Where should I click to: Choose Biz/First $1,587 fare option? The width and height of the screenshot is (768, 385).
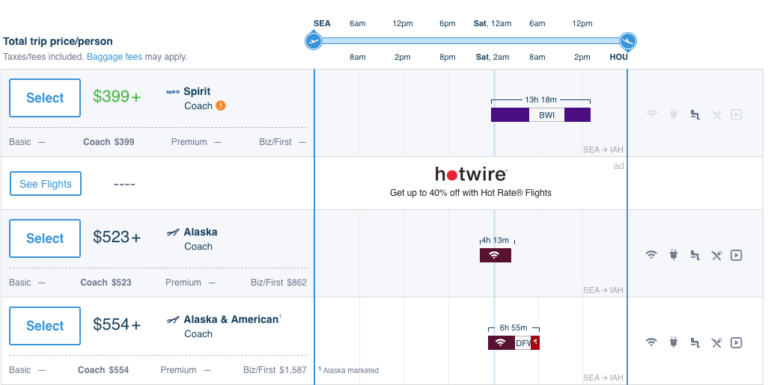(x=275, y=370)
